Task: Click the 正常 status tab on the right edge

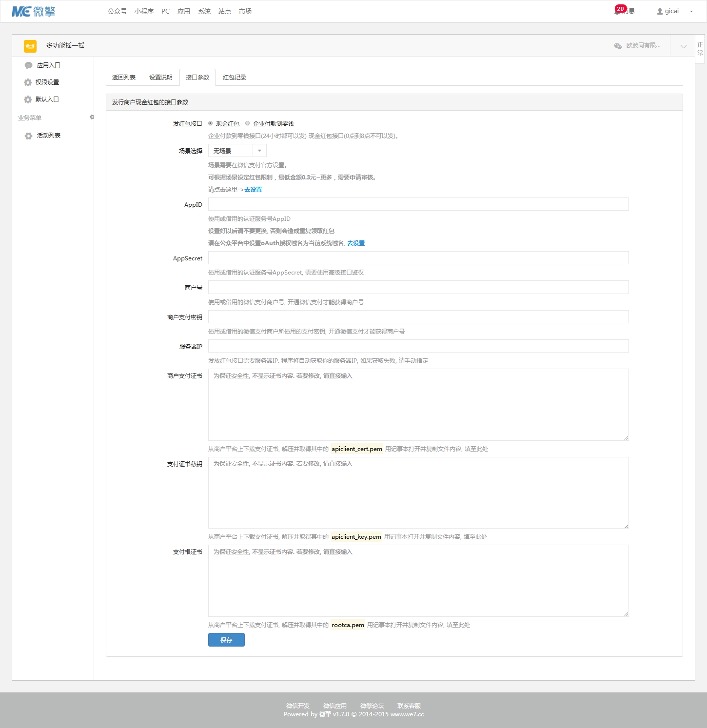Action: click(700, 49)
